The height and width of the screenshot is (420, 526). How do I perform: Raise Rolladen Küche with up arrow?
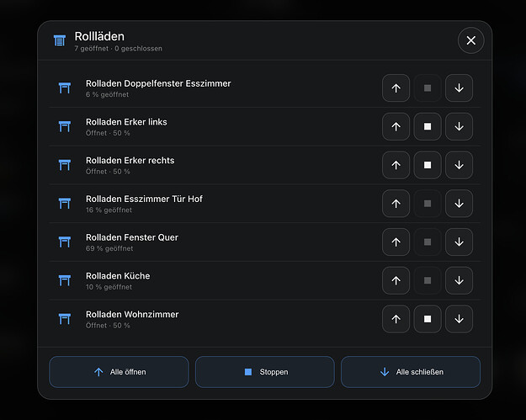point(396,280)
